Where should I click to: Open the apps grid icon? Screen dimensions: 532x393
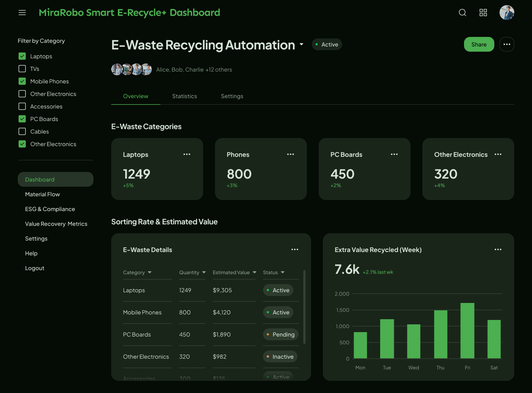tap(483, 13)
